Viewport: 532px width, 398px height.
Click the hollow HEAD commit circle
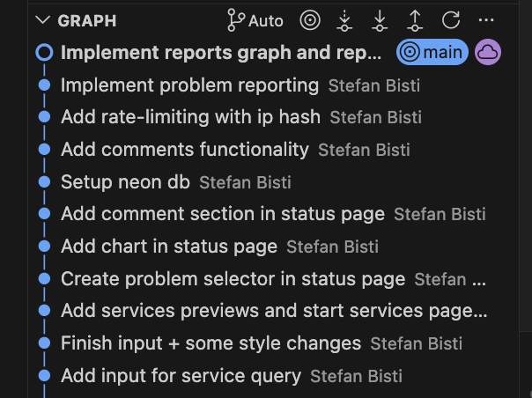tap(44, 53)
